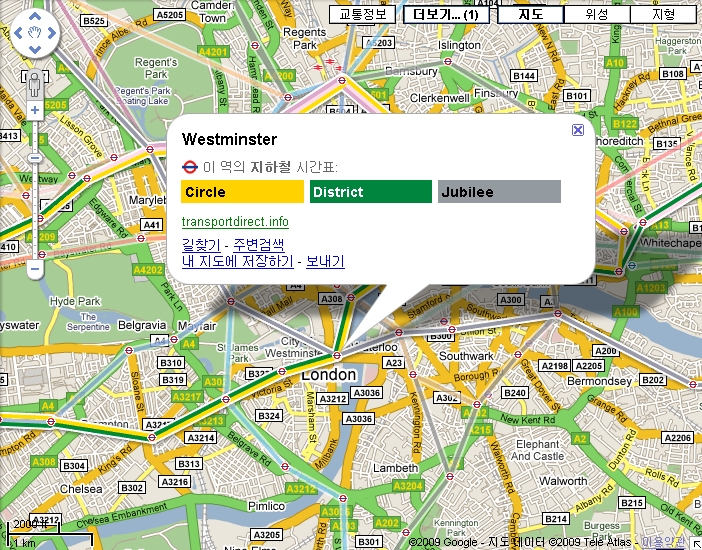Image resolution: width=702 pixels, height=550 pixels.
Task: Click the Westminster station marker on the map
Action: pos(337,356)
